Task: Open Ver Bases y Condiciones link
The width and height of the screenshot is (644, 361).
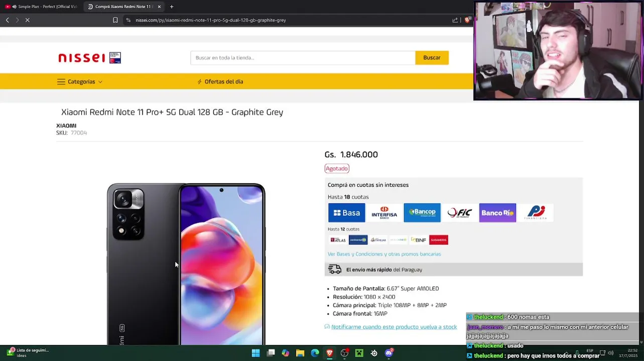Action: [x=384, y=254]
